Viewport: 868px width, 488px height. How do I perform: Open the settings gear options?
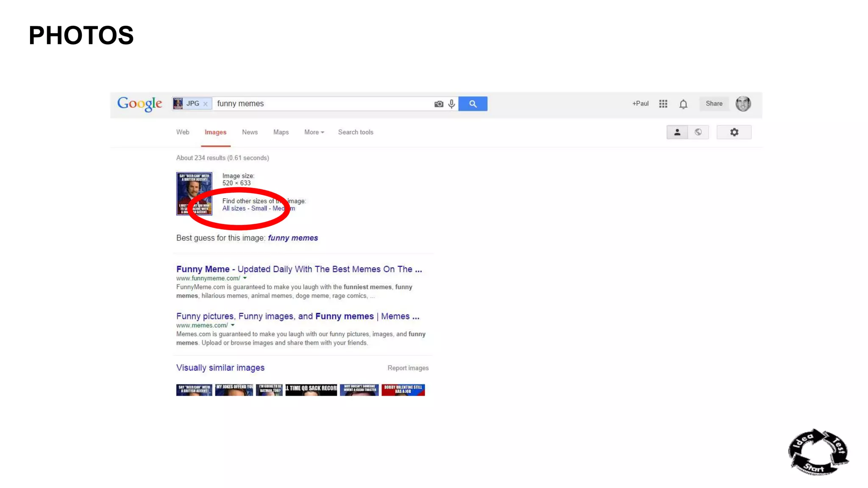tap(734, 132)
